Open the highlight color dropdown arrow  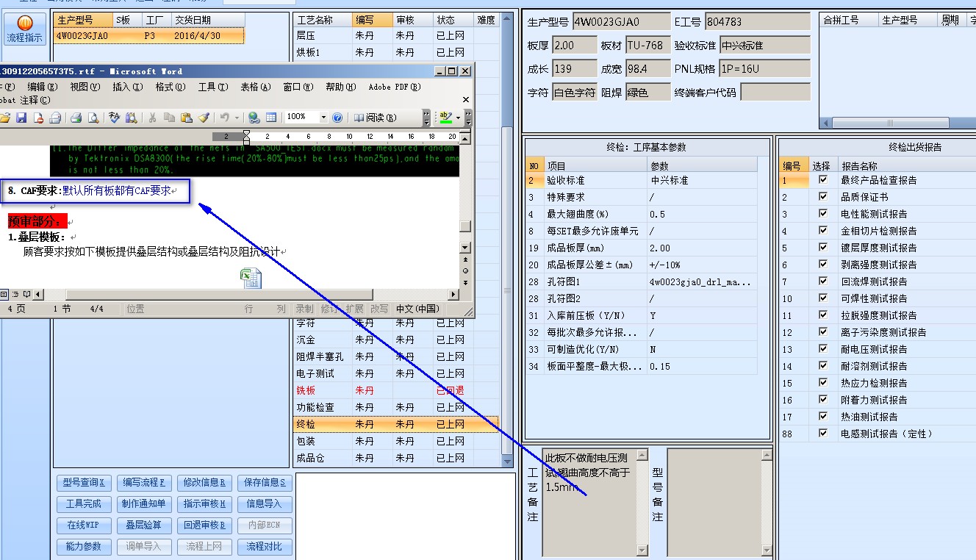pos(458,118)
